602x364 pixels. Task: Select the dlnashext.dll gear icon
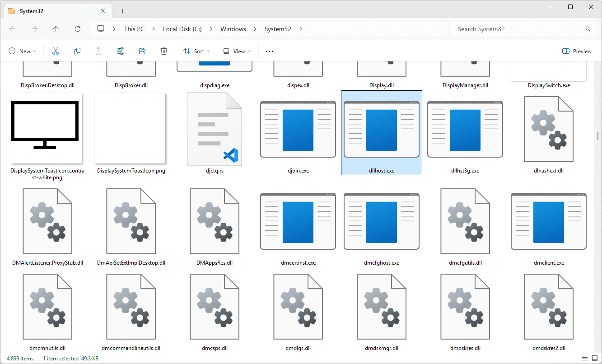coord(549,129)
